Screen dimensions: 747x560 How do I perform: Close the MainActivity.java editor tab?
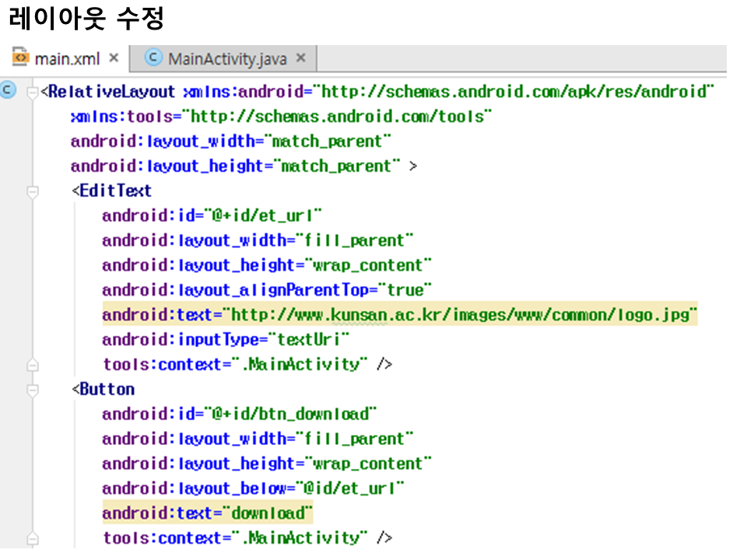301,58
